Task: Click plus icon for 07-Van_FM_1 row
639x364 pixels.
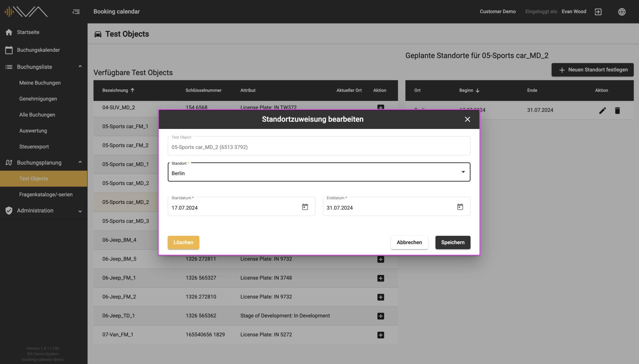Action: (x=381, y=335)
